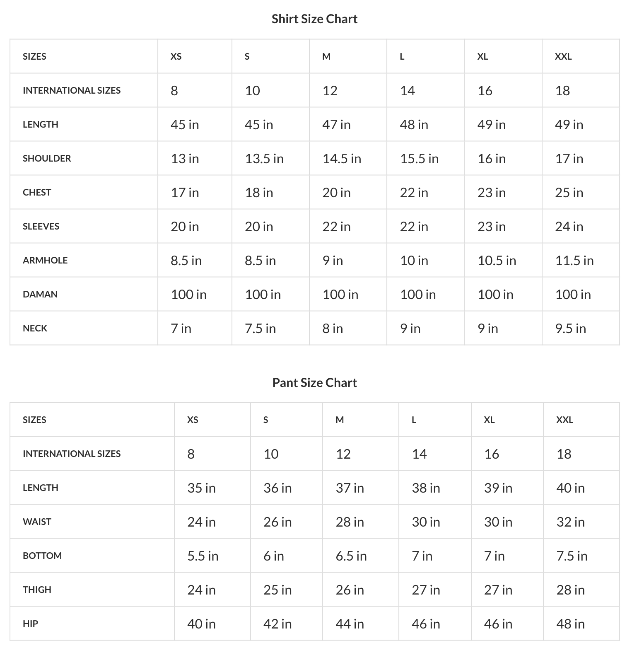Select the WAIST row label

click(x=37, y=522)
